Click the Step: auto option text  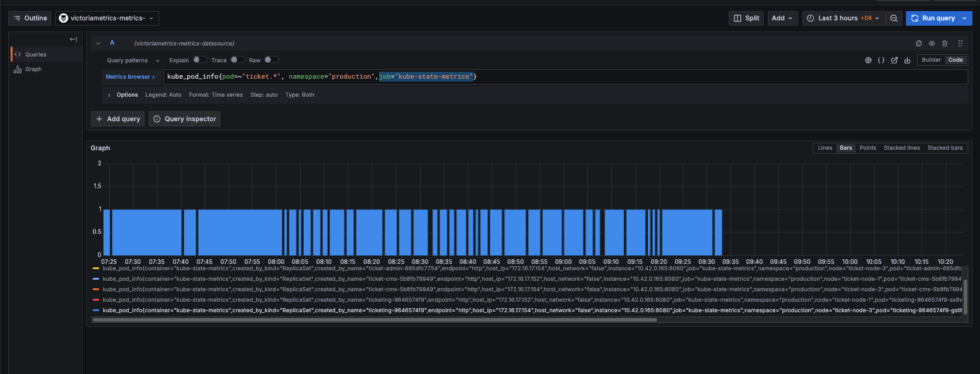pos(264,95)
